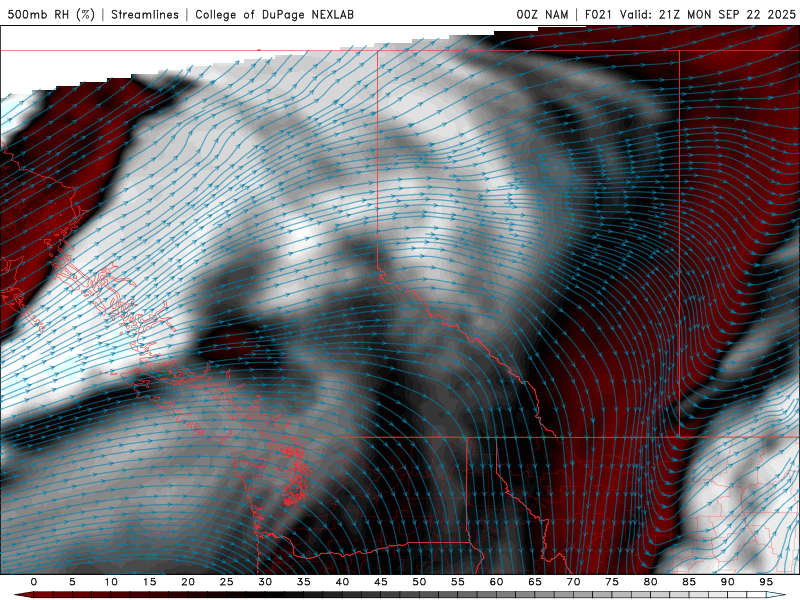Click the 0 value on the color scale
Screen dimensions: 800x600
[x=34, y=582]
